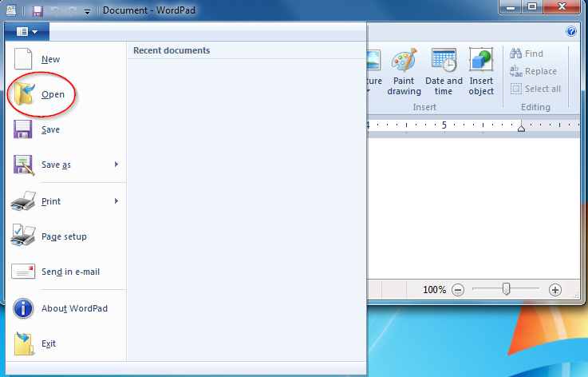This screenshot has height=377, width=588.
Task: Collapse the WordPad file menu button
Action: [x=26, y=32]
